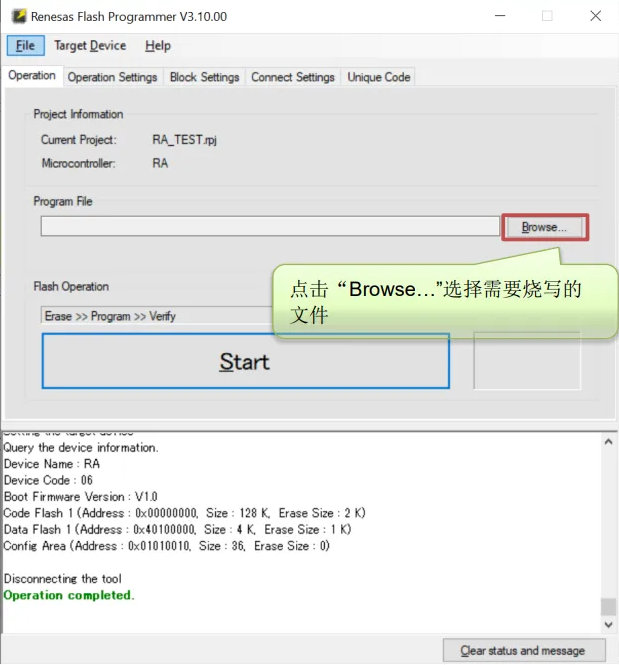The width and height of the screenshot is (619, 665).
Task: Switch to the Operation tab
Action: (x=32, y=75)
